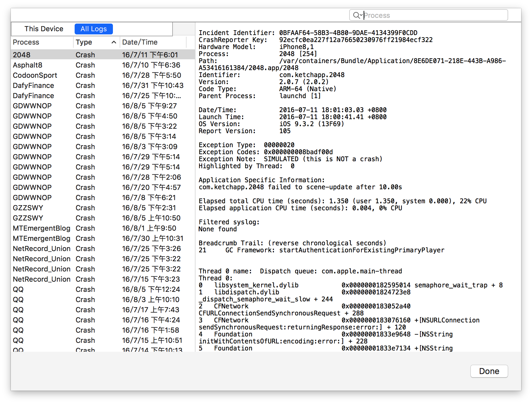This screenshot has width=532, height=404.
Task: Click the OS Version iOS 9.3.2 line
Action: 271,124
